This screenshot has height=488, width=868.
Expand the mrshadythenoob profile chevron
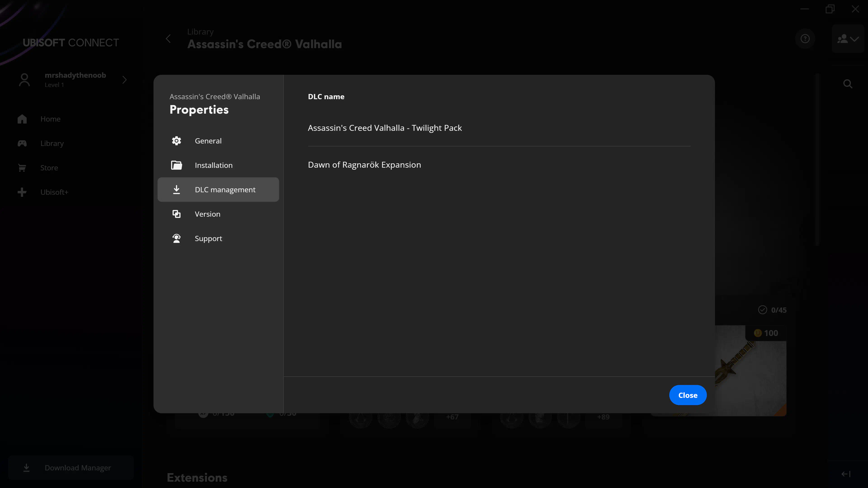124,80
